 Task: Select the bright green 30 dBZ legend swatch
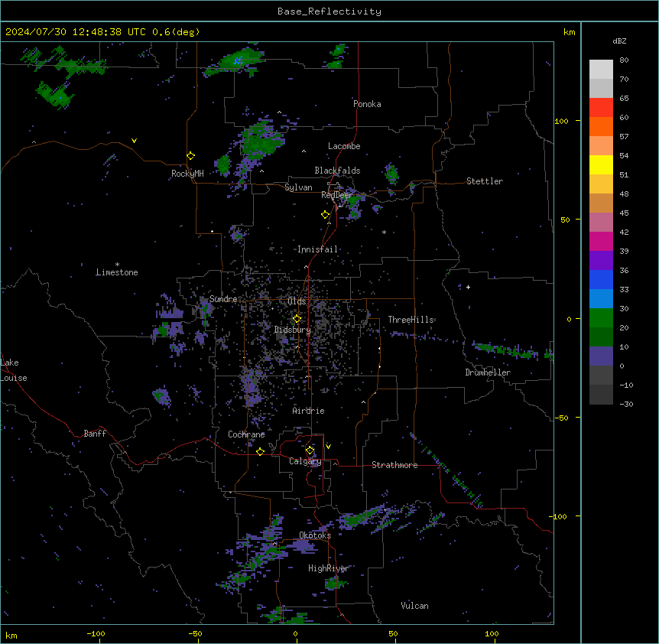click(601, 317)
